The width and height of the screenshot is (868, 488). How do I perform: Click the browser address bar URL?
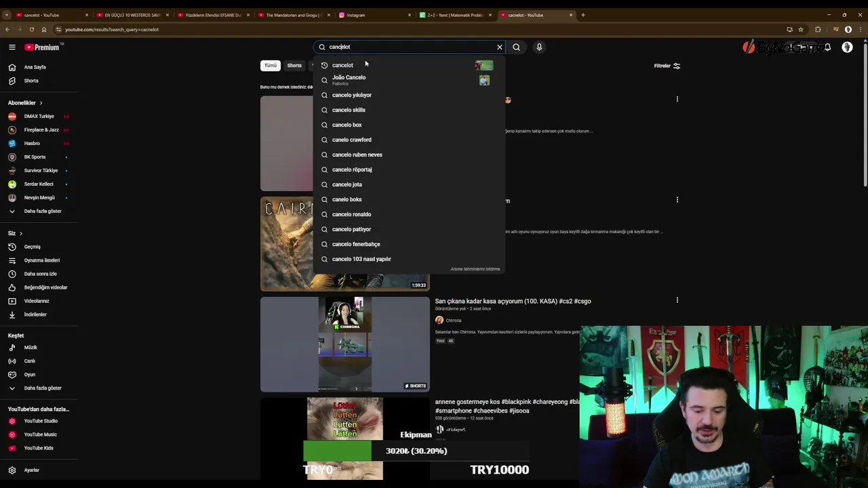click(112, 29)
